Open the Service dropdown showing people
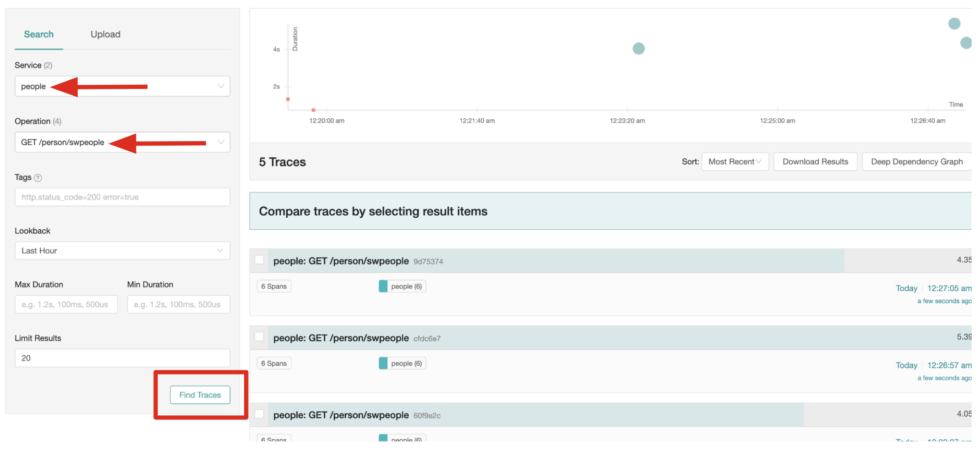The width and height of the screenshot is (980, 452). (x=122, y=86)
